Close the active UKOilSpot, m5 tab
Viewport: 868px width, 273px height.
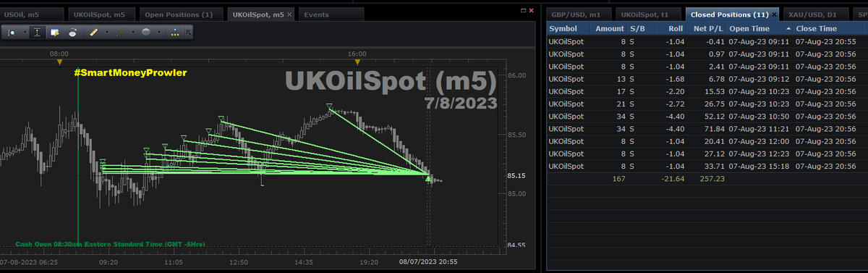(290, 14)
